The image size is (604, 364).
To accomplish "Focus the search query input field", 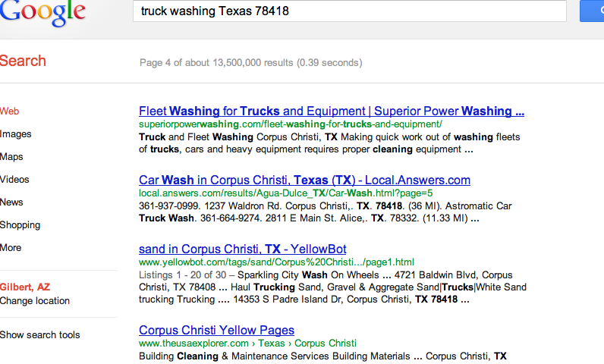I will [349, 11].
